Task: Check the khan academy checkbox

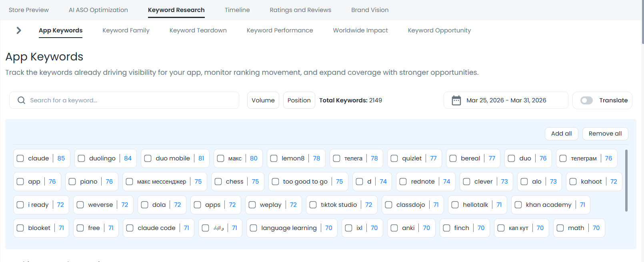Action: pos(518,205)
